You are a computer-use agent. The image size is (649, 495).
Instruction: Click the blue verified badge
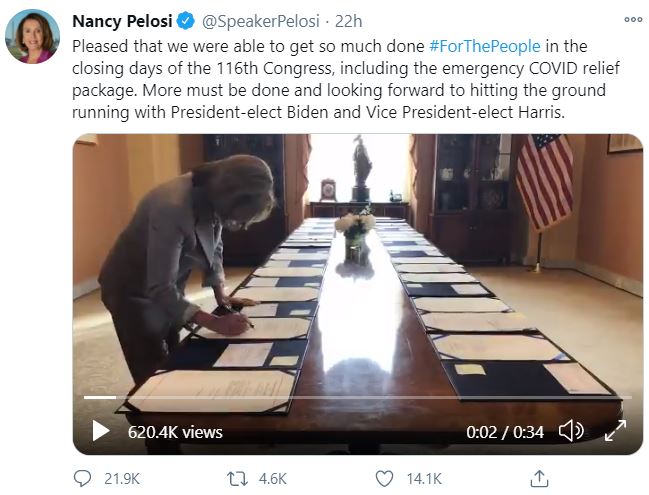[186, 20]
